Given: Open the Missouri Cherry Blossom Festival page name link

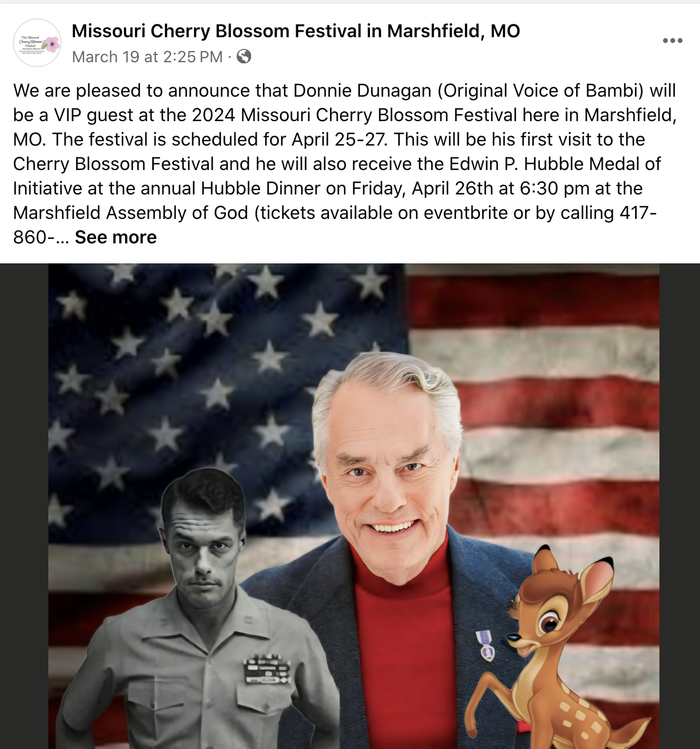Looking at the screenshot, I should 296,31.
